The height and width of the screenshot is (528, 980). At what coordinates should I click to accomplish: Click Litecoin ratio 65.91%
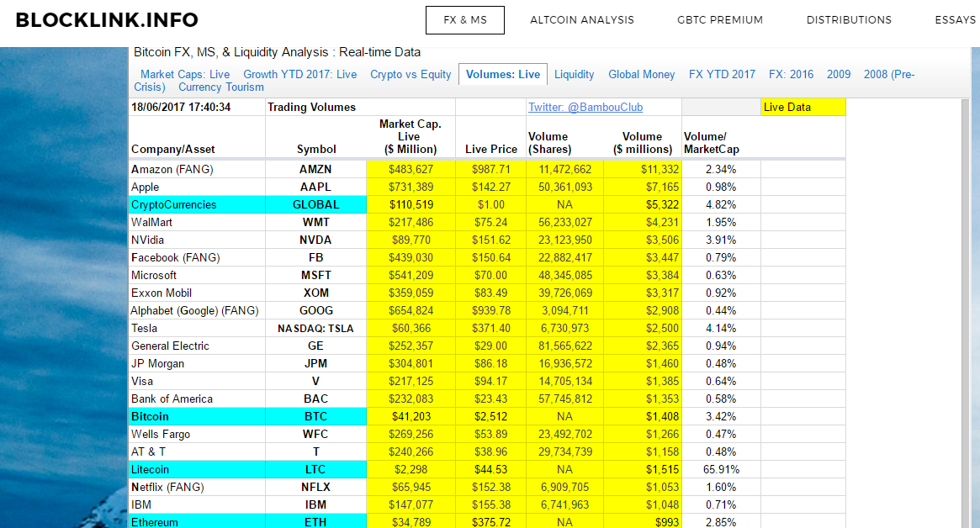[721, 469]
